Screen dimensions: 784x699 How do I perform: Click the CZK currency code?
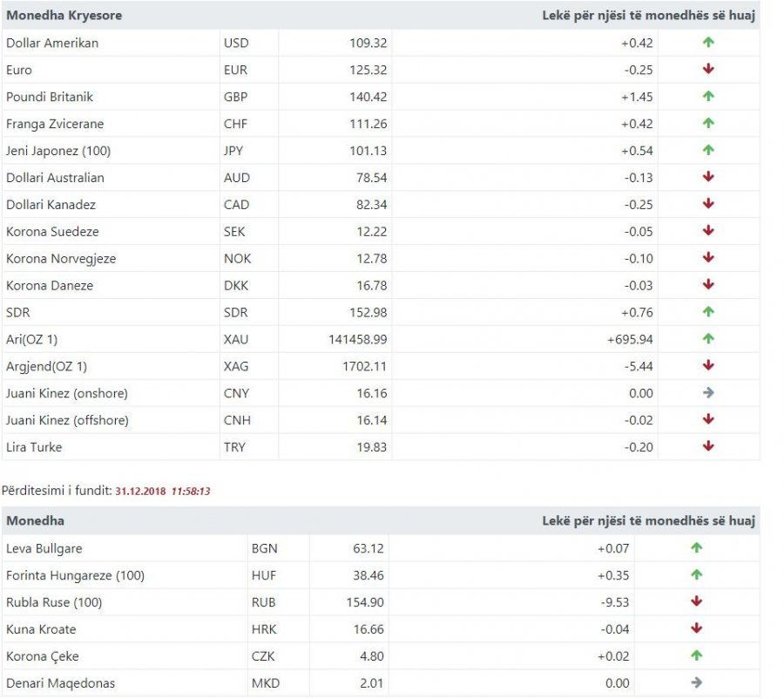[x=263, y=656]
